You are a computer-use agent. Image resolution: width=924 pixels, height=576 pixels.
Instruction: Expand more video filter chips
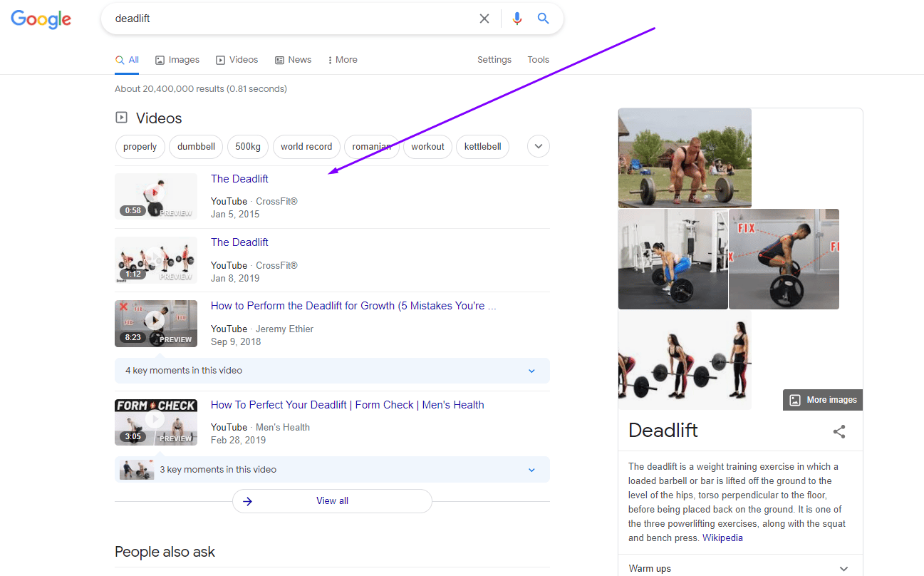[539, 147]
